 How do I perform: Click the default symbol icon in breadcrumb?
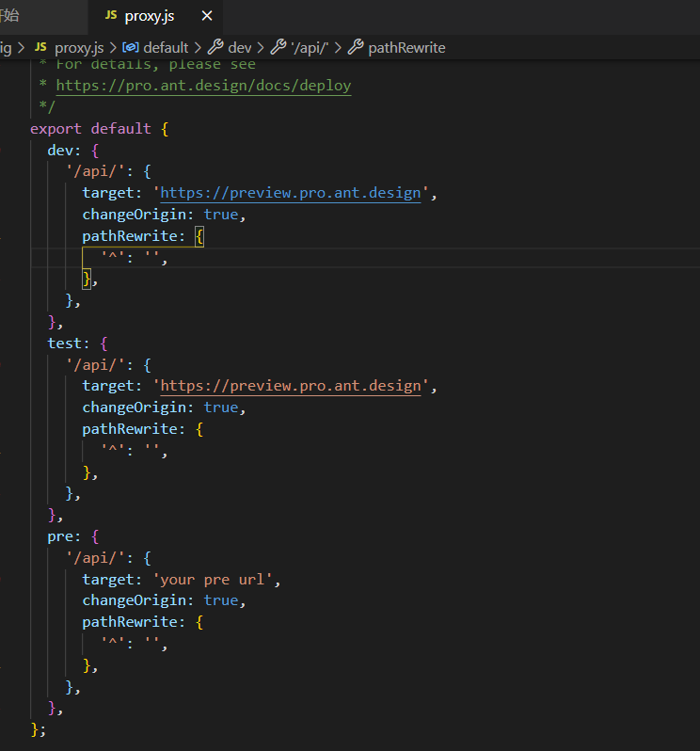[x=131, y=47]
